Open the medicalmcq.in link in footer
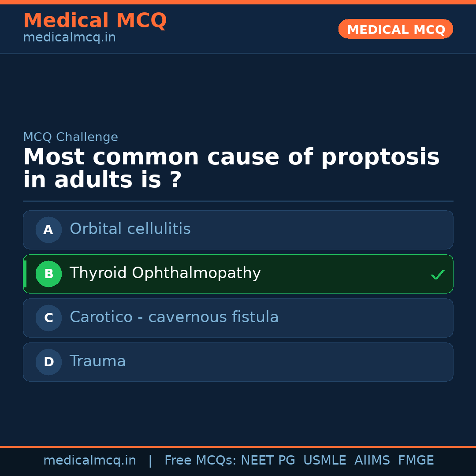This screenshot has width=476, height=476. tap(89, 461)
